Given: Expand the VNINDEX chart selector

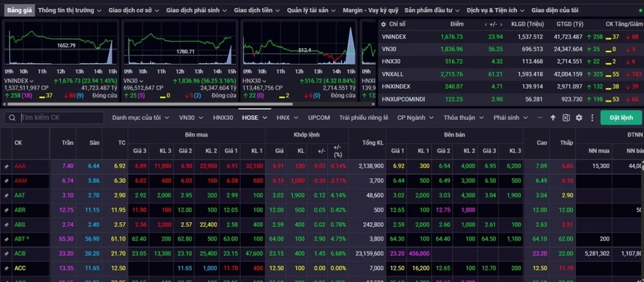Looking at the screenshot, I should [32, 81].
